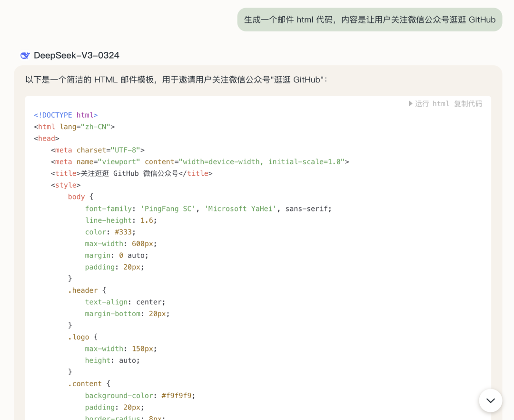
Task: Click the <style> tag line
Action: tap(66, 185)
